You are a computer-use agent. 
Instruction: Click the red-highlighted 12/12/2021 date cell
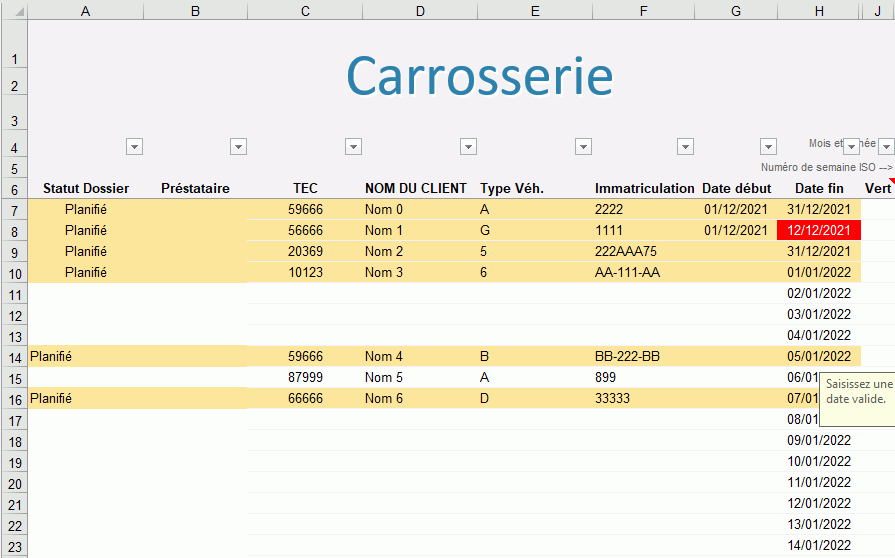[x=818, y=230]
